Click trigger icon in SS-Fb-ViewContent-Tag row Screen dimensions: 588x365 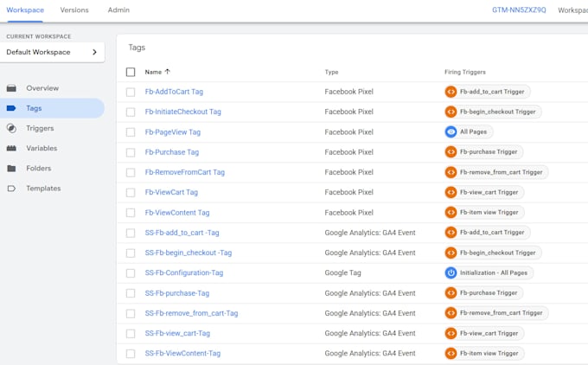pos(451,354)
